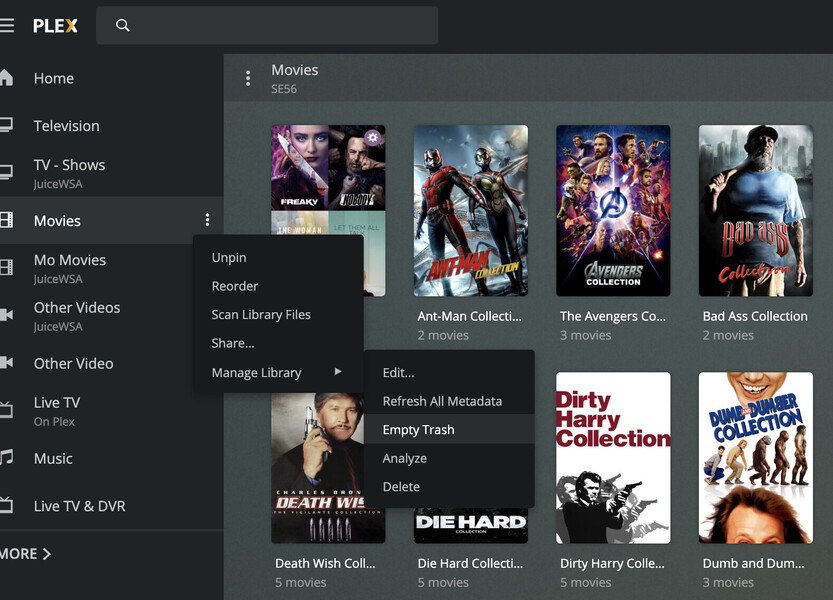Screen dimensions: 833x600
Task: Choose Analyze in submenu
Action: tap(404, 458)
